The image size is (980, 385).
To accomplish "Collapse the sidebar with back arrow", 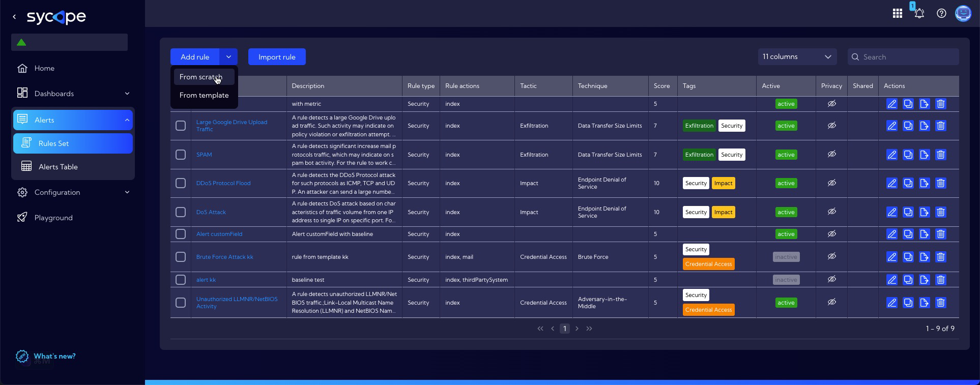I will pyautogui.click(x=14, y=17).
